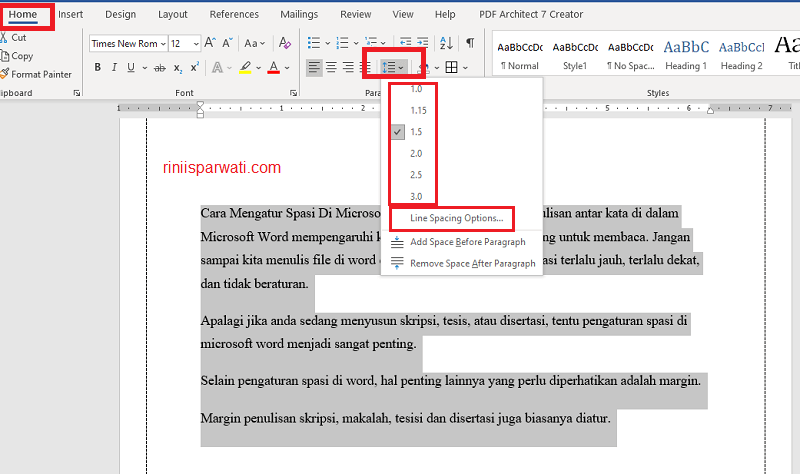Apply the Normal style
800x474 pixels.
(520, 55)
